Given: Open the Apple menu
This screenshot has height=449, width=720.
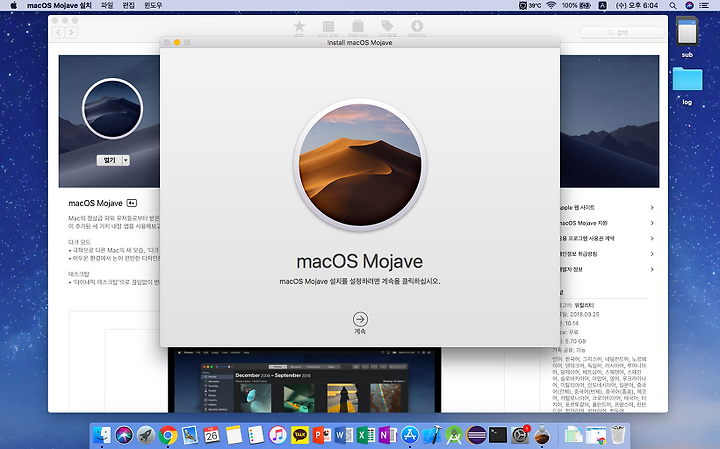Looking at the screenshot, I should click(x=13, y=6).
